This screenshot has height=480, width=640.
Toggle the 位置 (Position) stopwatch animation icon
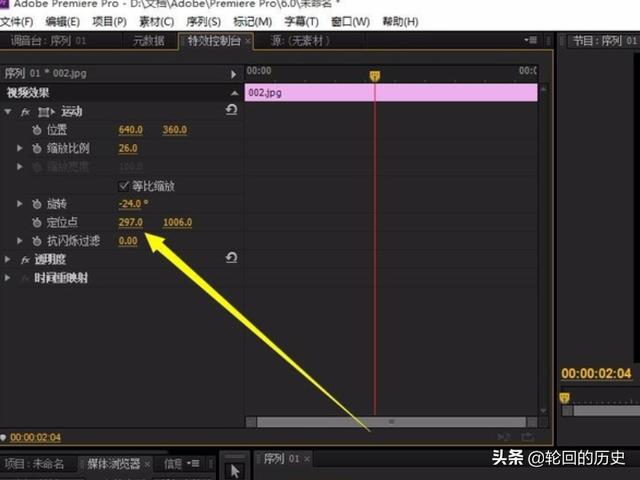click(37, 130)
